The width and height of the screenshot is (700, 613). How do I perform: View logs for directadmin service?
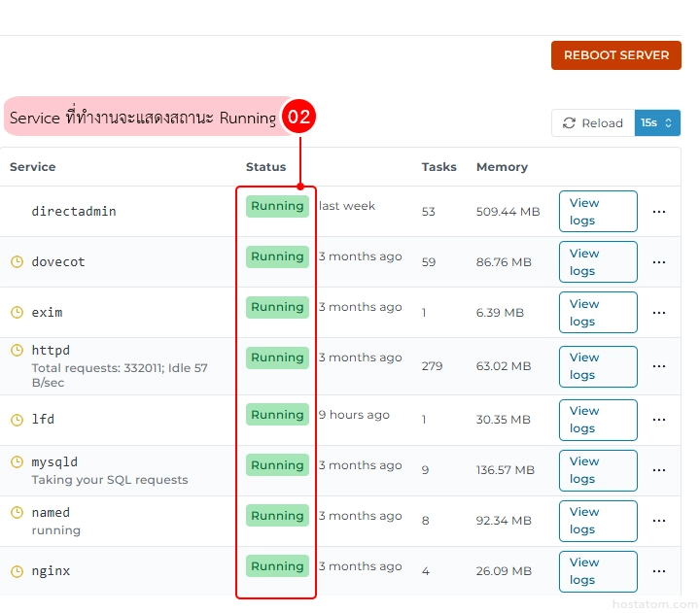pyautogui.click(x=598, y=212)
